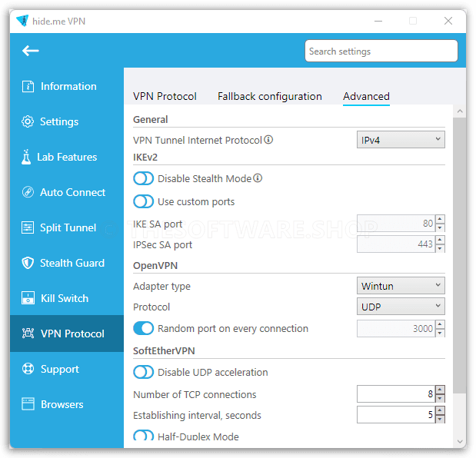This screenshot has height=458, width=476.
Task: Select Stealth Guard shield icon
Action: click(28, 263)
